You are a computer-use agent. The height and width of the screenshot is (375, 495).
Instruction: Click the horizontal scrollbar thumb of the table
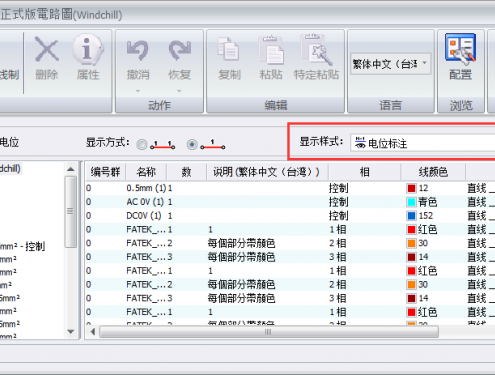269,332
